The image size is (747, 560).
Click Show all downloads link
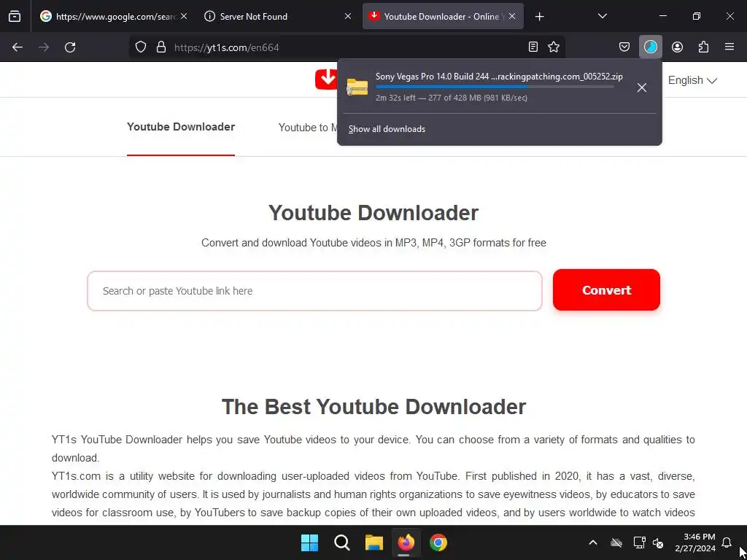(387, 129)
